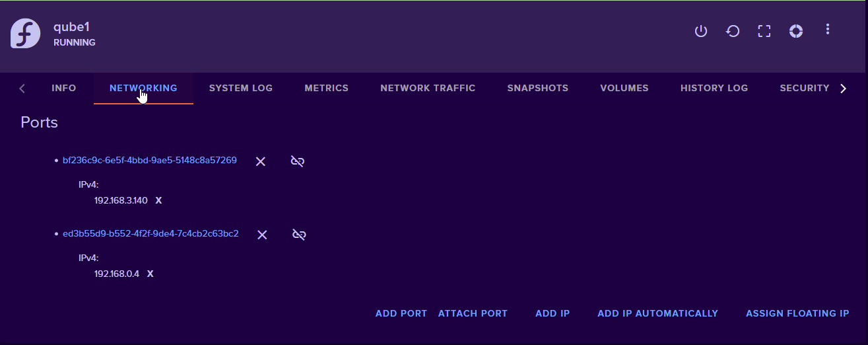
Task: Click the power icon for qube1
Action: [701, 31]
